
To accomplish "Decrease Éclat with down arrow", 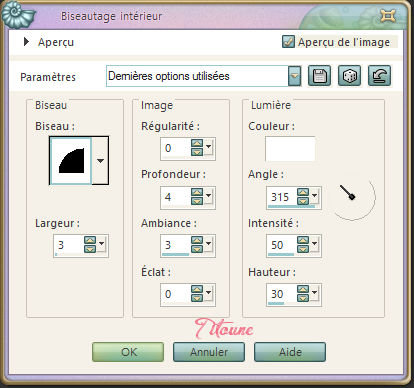I will (x=197, y=298).
